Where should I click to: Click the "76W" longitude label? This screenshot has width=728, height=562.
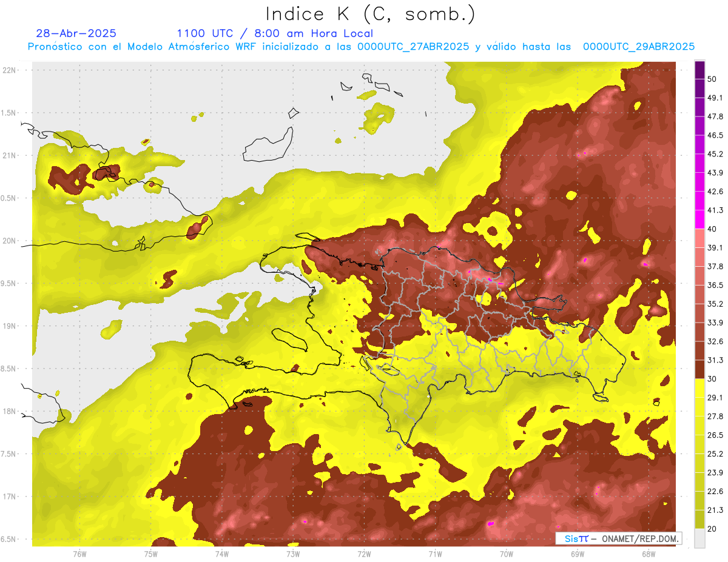point(79,554)
